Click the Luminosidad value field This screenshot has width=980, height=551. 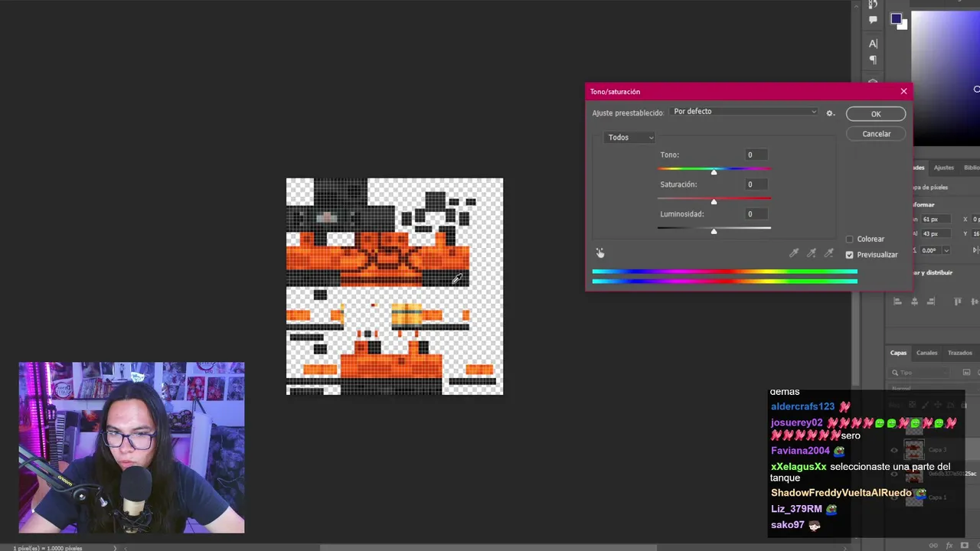(x=756, y=214)
